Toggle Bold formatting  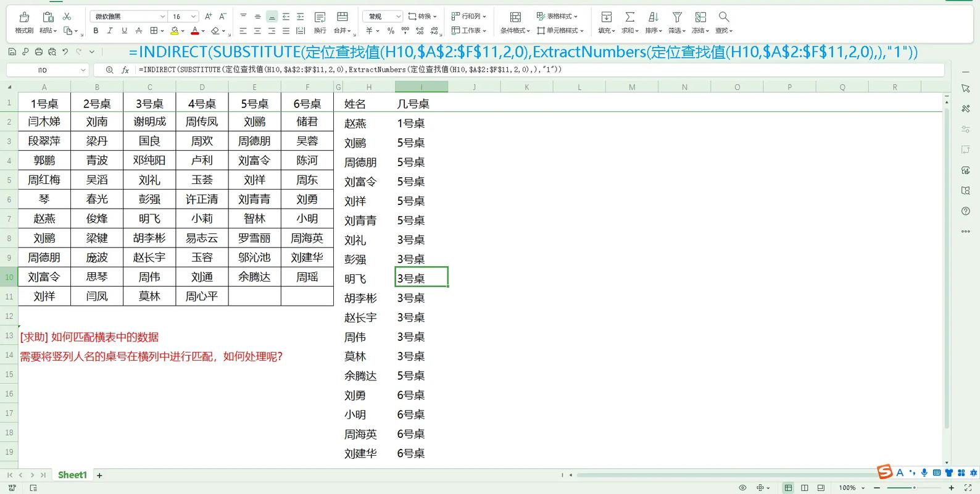pyautogui.click(x=96, y=30)
